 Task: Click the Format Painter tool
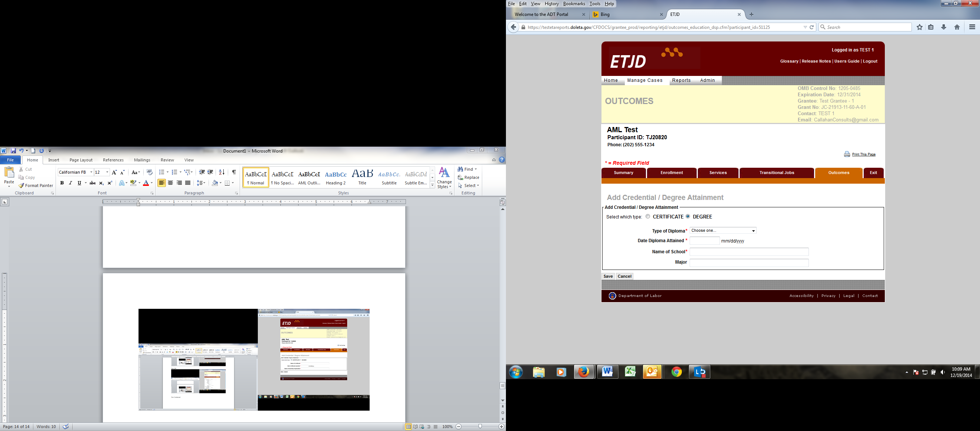pos(36,186)
